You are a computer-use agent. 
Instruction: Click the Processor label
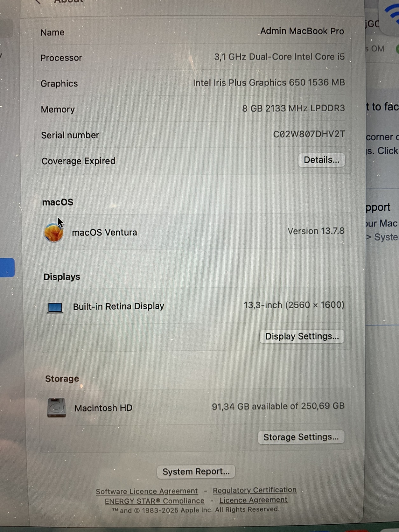tap(61, 58)
